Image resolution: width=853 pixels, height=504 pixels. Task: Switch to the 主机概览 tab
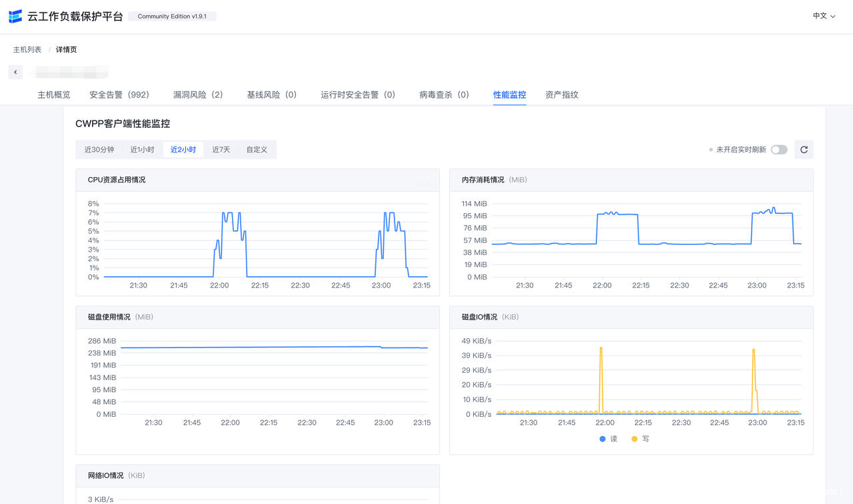point(53,95)
